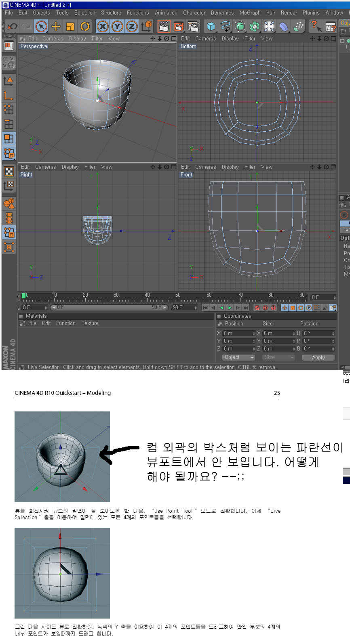350x644 pixels.
Task: Click the record keyframe button
Action: click(257, 308)
